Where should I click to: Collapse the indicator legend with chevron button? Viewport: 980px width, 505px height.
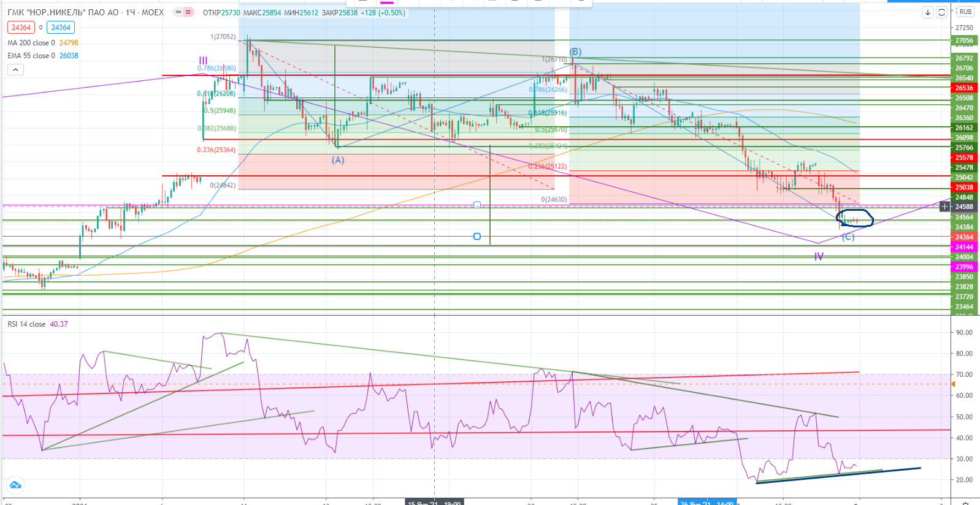[15, 69]
